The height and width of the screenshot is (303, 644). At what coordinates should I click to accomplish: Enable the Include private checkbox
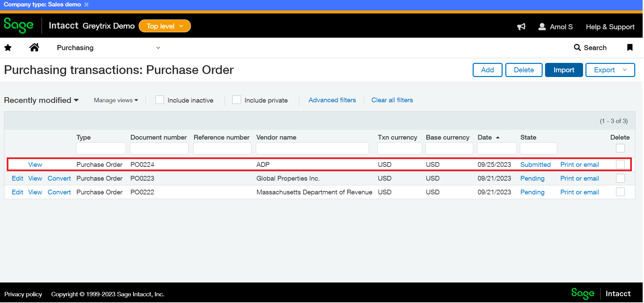click(x=237, y=100)
